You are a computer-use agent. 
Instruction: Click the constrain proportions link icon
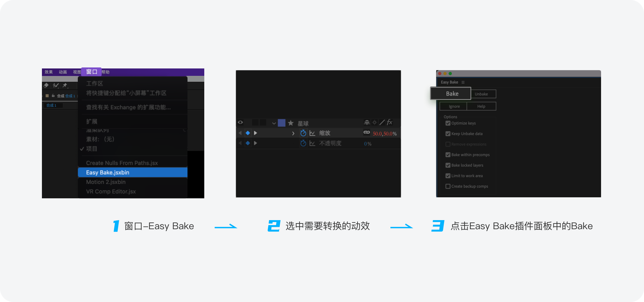367,133
